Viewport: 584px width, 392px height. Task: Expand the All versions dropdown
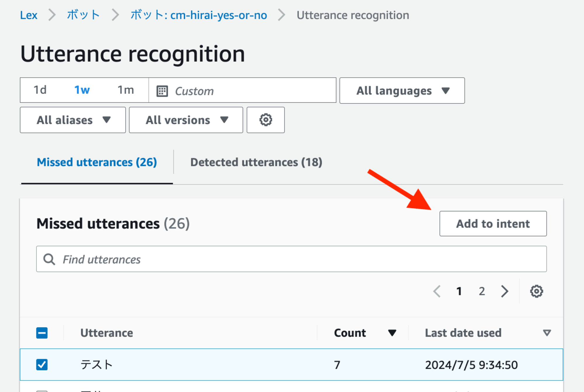pyautogui.click(x=186, y=119)
